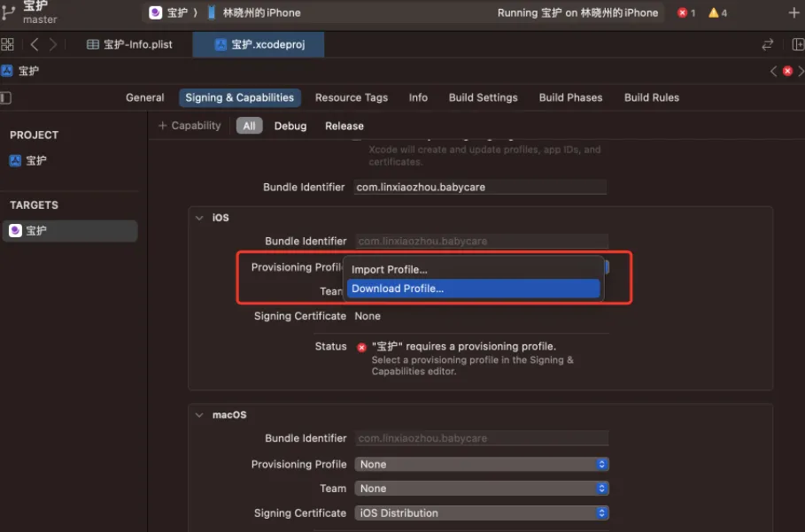Click the red error count indicator
This screenshot has width=805, height=532.
(x=686, y=12)
